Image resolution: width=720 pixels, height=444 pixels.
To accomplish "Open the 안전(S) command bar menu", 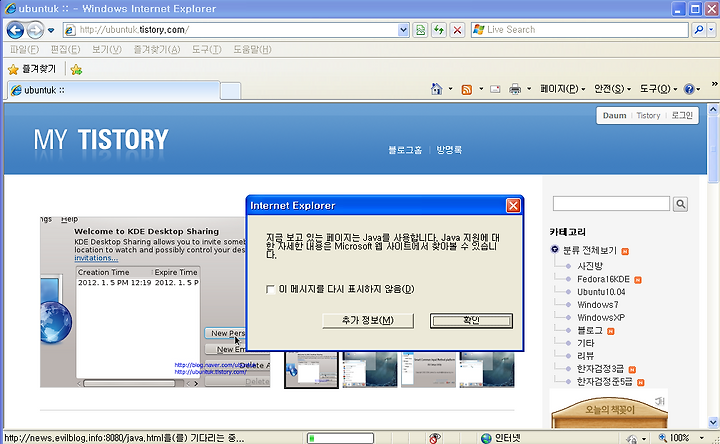I will click(x=613, y=89).
